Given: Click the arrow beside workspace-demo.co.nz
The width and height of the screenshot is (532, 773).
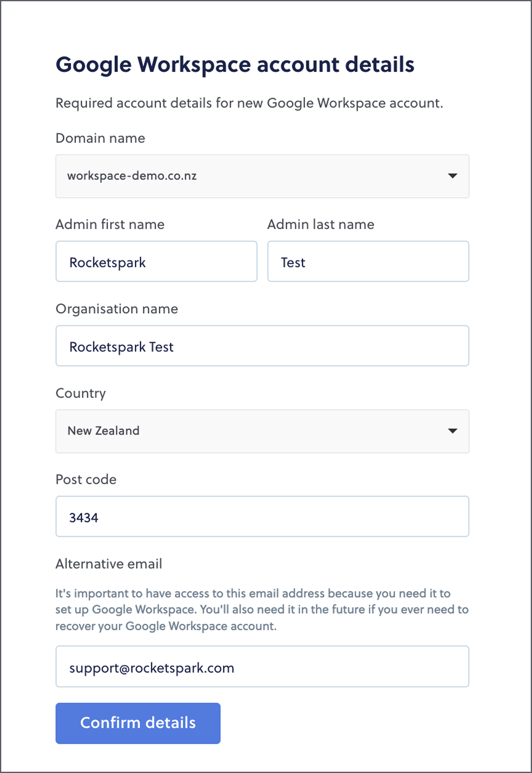Looking at the screenshot, I should click(453, 176).
